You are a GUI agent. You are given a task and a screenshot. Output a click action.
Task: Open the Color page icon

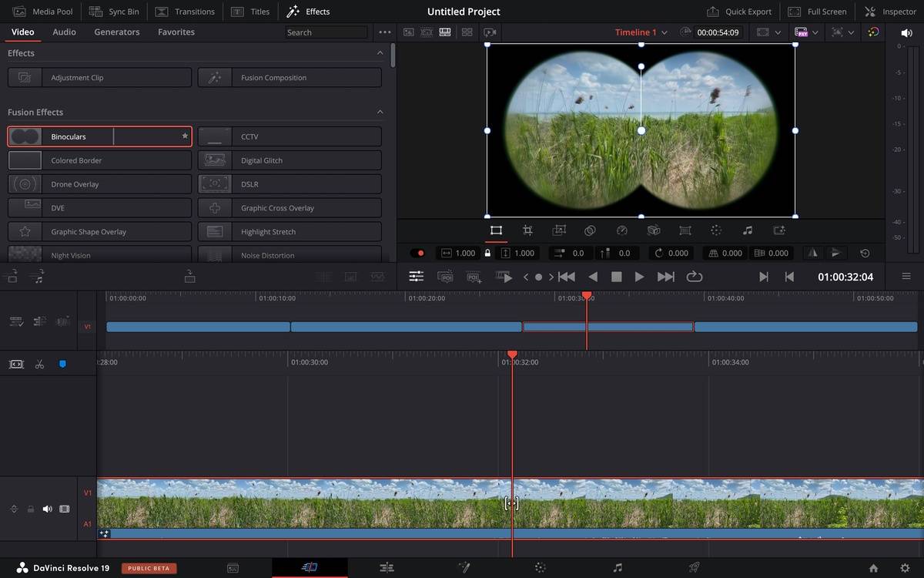(x=541, y=568)
